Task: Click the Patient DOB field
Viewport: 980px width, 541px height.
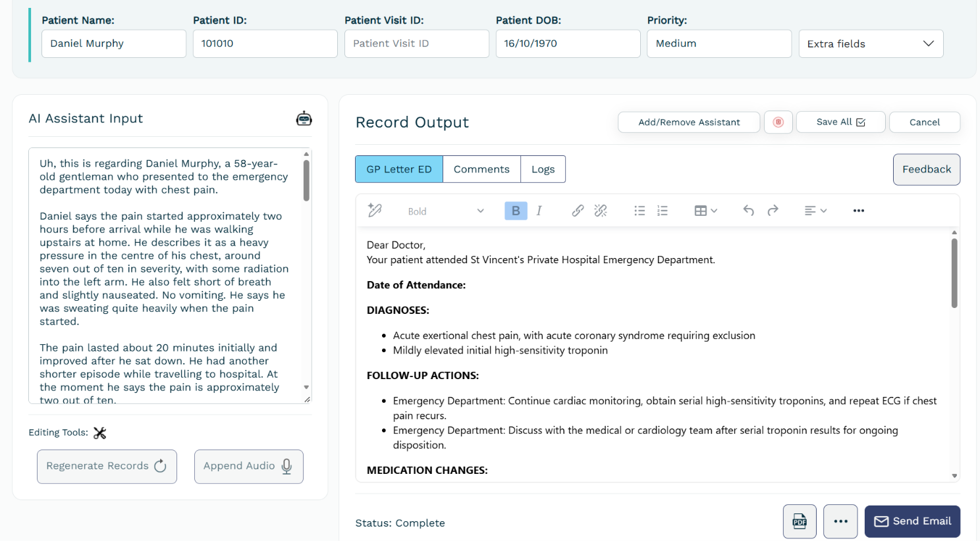Action: tap(568, 43)
